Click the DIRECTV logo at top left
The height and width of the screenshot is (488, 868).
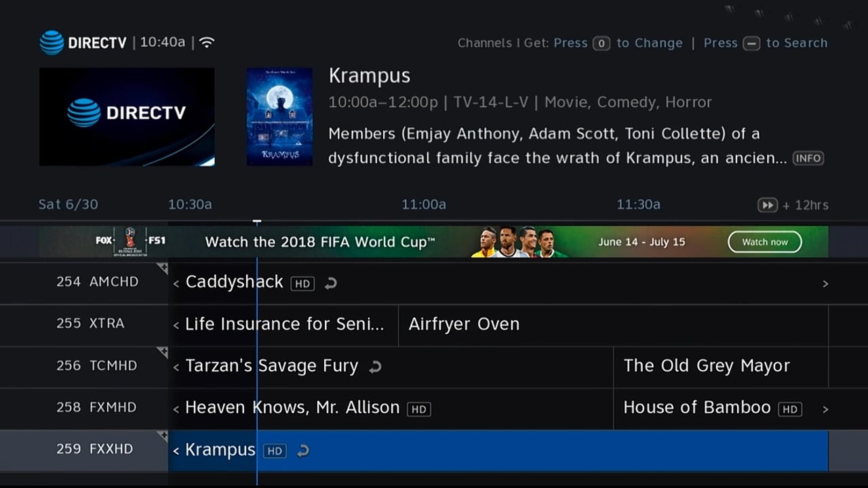[x=83, y=43]
